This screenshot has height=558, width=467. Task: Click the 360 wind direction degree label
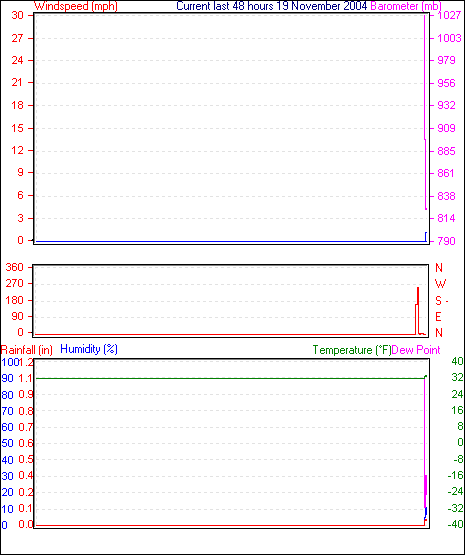pos(15,267)
